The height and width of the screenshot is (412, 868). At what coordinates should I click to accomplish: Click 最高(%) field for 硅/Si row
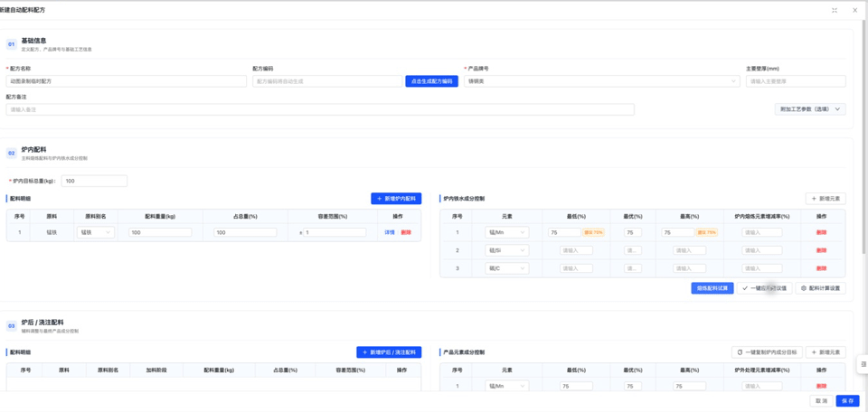[690, 250]
